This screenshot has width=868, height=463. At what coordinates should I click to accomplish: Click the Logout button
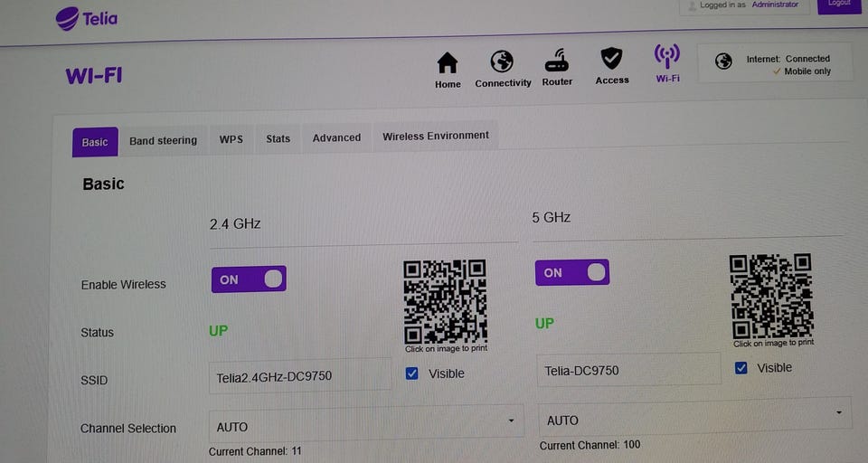(x=838, y=4)
